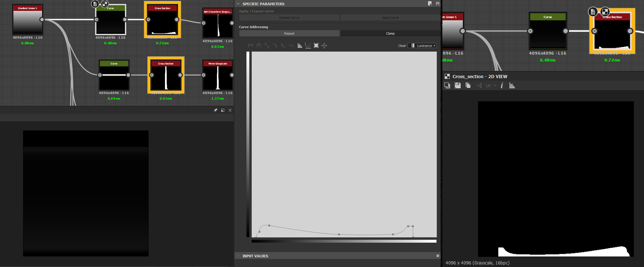Click the 'Curve Addressing' label
The height and width of the screenshot is (267, 644).
coord(254,27)
